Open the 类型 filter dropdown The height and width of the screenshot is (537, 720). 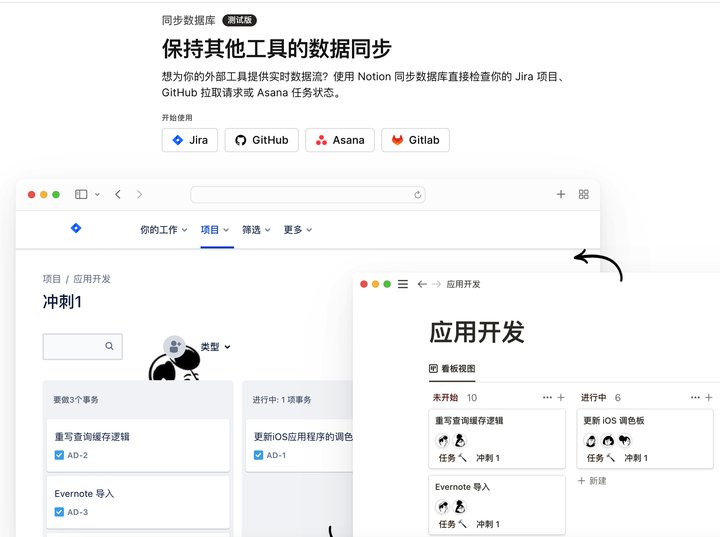[215, 347]
